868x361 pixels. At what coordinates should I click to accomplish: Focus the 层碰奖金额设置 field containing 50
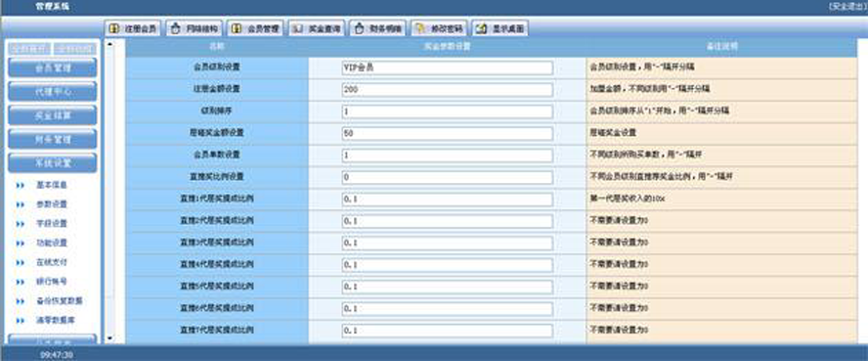click(448, 133)
